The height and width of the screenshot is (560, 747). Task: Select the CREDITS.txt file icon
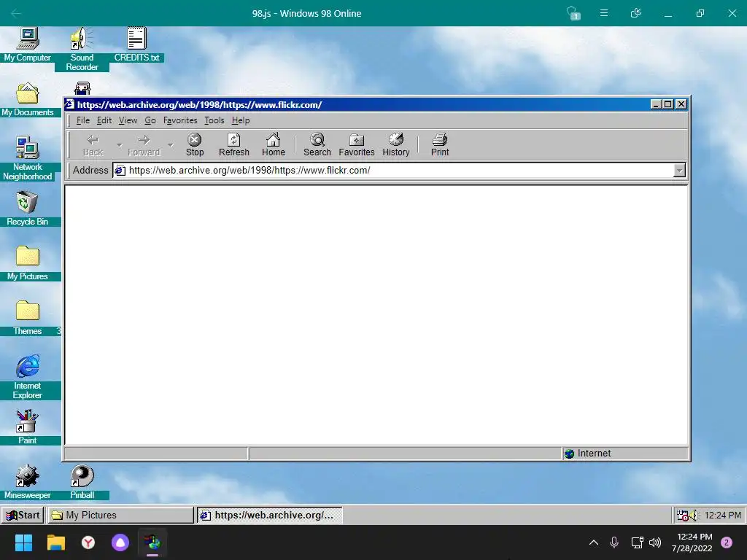tap(136, 44)
